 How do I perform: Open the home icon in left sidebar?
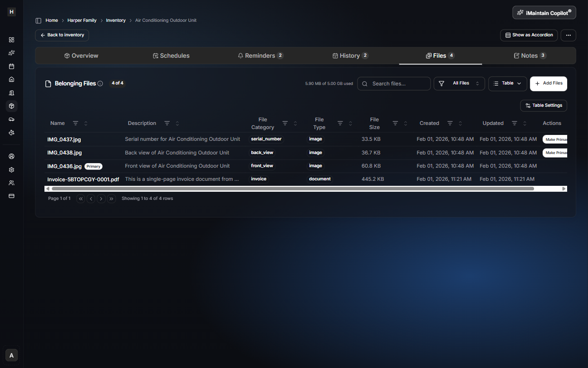pyautogui.click(x=12, y=80)
